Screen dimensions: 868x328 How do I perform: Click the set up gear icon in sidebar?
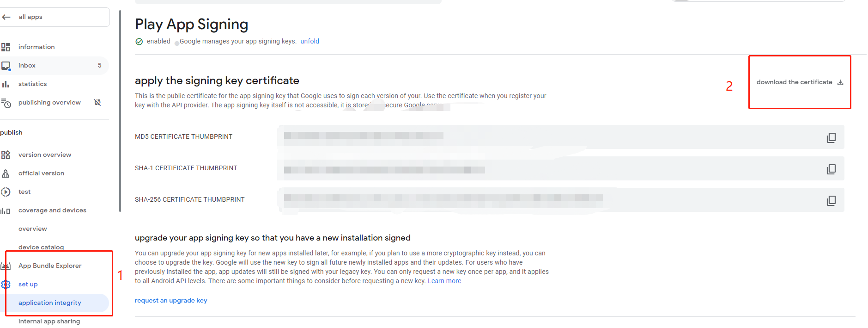click(x=6, y=284)
